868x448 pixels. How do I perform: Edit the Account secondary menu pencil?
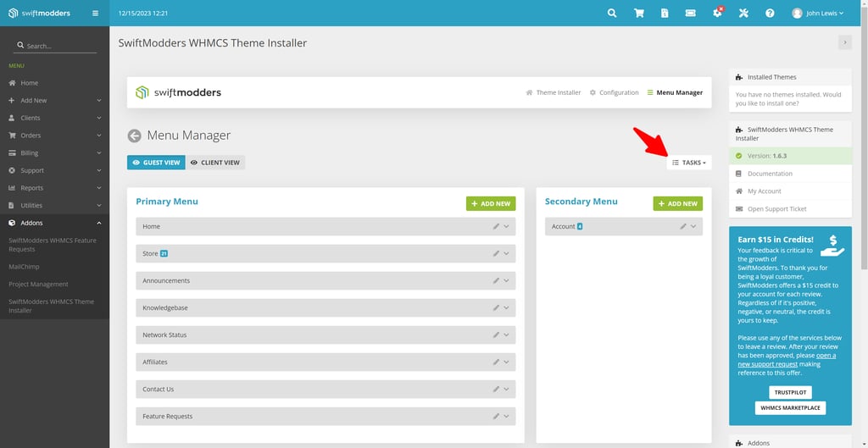[683, 226]
